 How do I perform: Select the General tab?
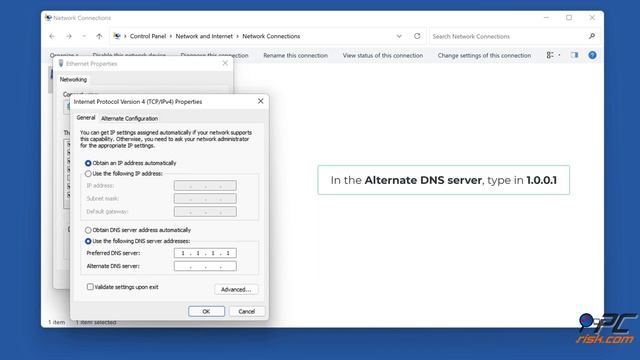(x=86, y=118)
